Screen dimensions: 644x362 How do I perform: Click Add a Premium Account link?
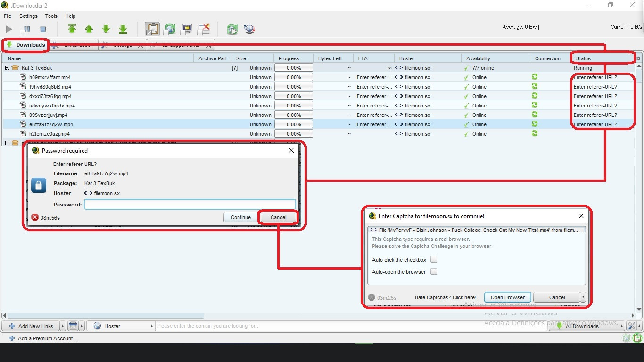[x=42, y=338]
